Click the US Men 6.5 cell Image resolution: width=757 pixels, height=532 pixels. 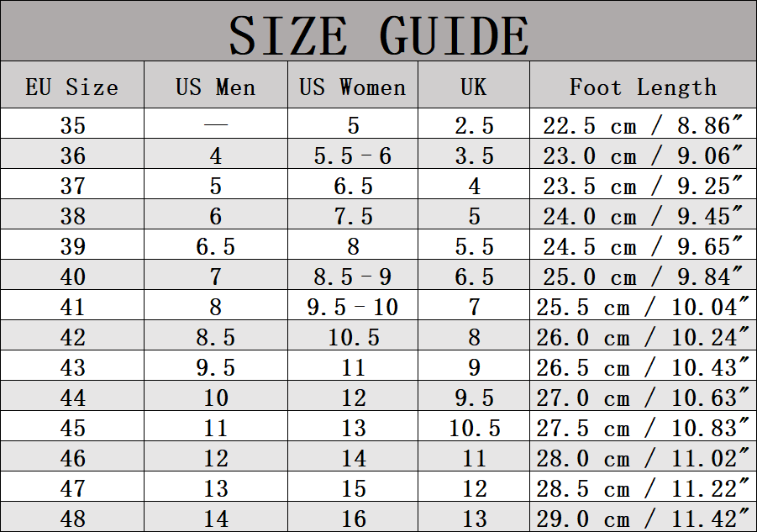(215, 246)
